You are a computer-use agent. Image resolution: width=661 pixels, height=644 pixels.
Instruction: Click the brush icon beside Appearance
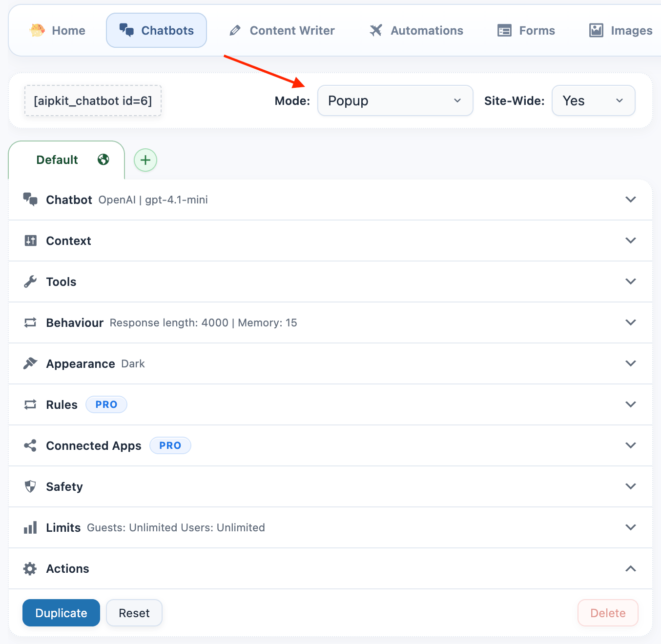pyautogui.click(x=30, y=363)
